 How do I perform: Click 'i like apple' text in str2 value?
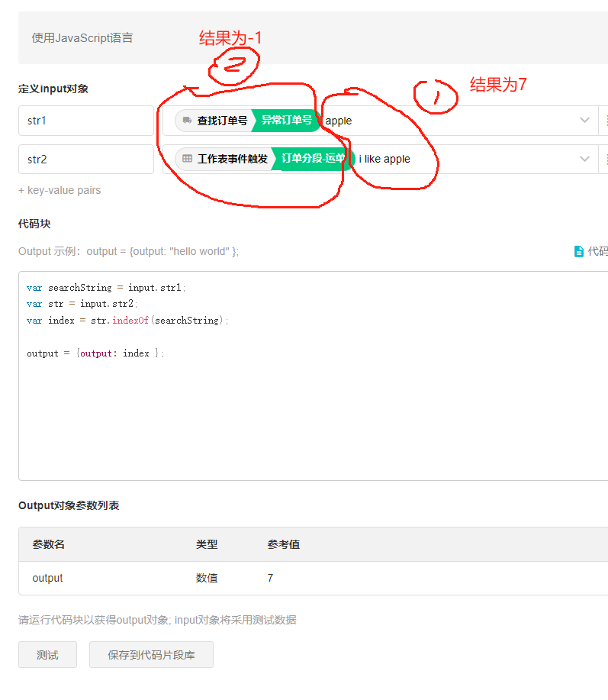[x=384, y=159]
